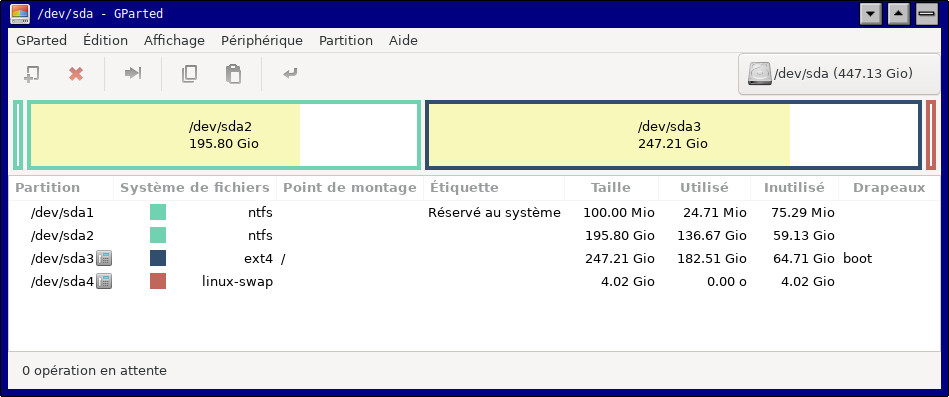Click the red Delete partition icon
Viewport: 949px width, 397px height.
click(x=76, y=74)
